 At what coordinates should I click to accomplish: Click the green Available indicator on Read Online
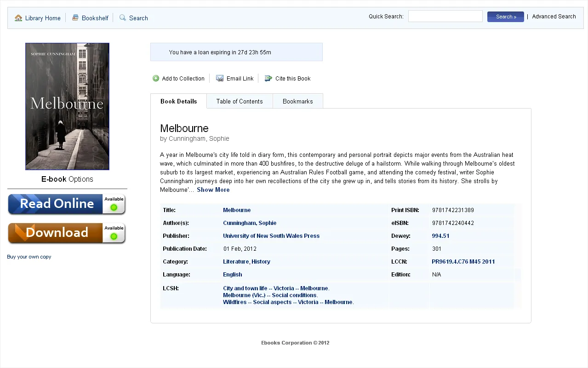click(x=114, y=207)
